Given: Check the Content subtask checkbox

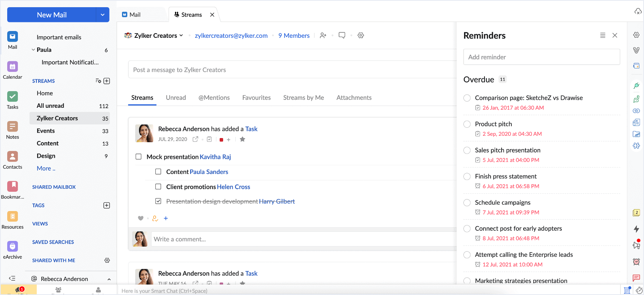Looking at the screenshot, I should coord(158,172).
